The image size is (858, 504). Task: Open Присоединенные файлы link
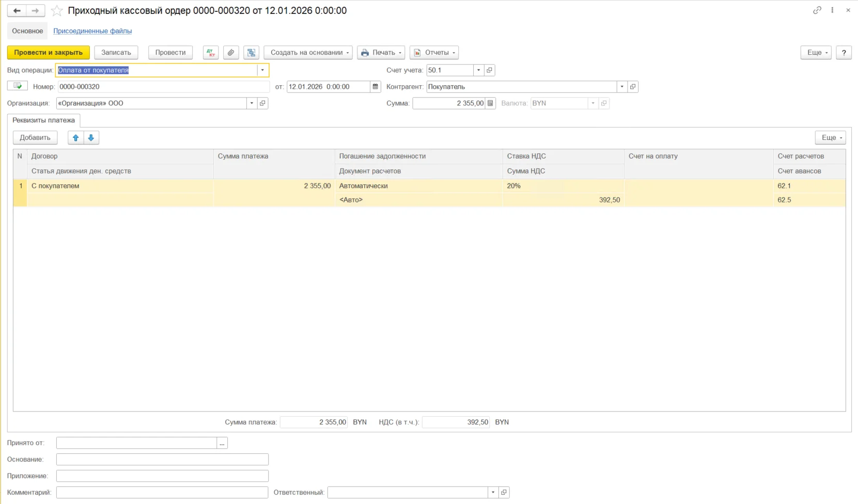coord(92,31)
